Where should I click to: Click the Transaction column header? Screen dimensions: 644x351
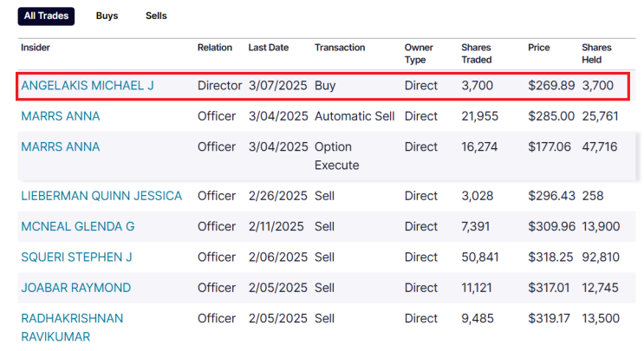click(340, 48)
